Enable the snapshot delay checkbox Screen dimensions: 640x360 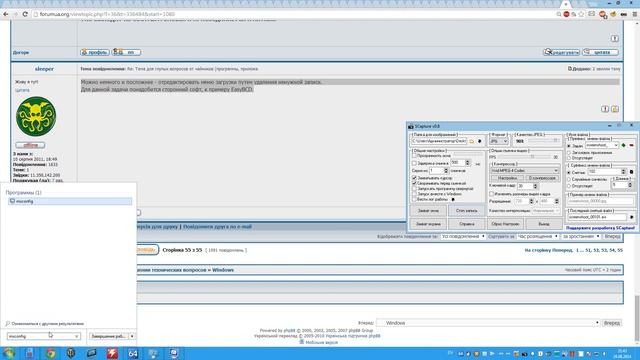point(414,163)
